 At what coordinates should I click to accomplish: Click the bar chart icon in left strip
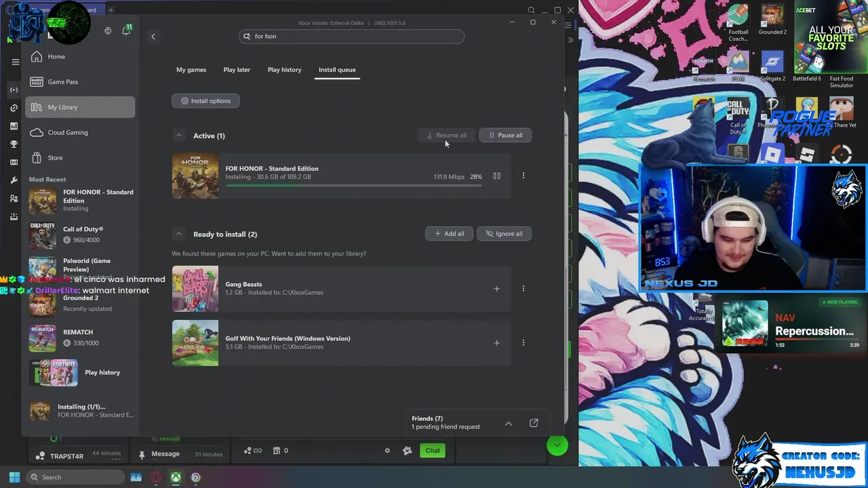(x=14, y=126)
